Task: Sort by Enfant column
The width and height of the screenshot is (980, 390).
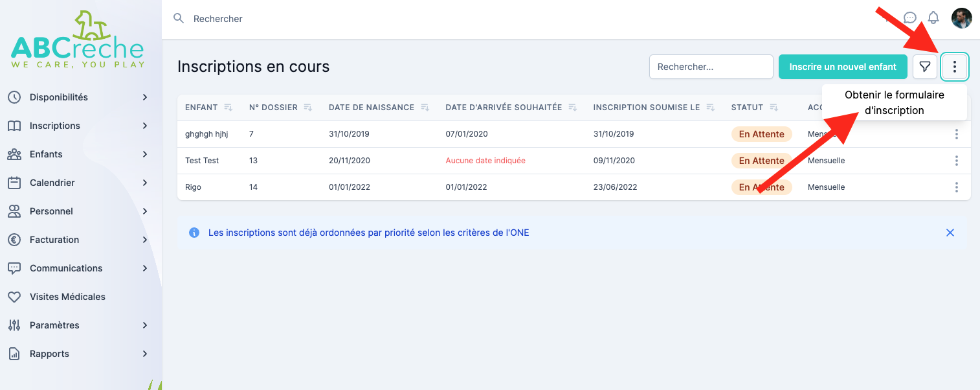Action: point(228,108)
